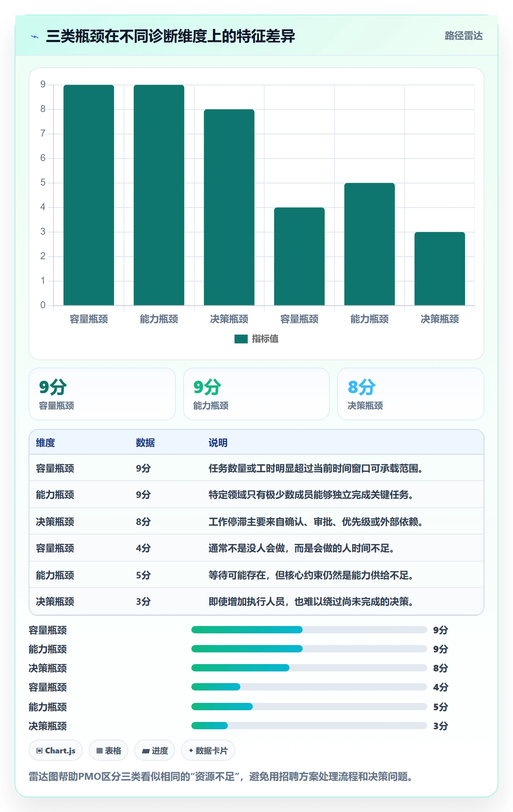The height and width of the screenshot is (812, 513).
Task: Click the row text 即使增加执行人员，也难以绕过尚未完成的决策
Action: 311,601
